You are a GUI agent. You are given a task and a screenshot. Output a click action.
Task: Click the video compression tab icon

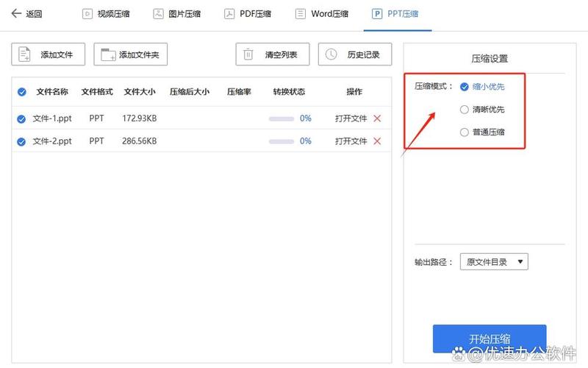point(87,14)
